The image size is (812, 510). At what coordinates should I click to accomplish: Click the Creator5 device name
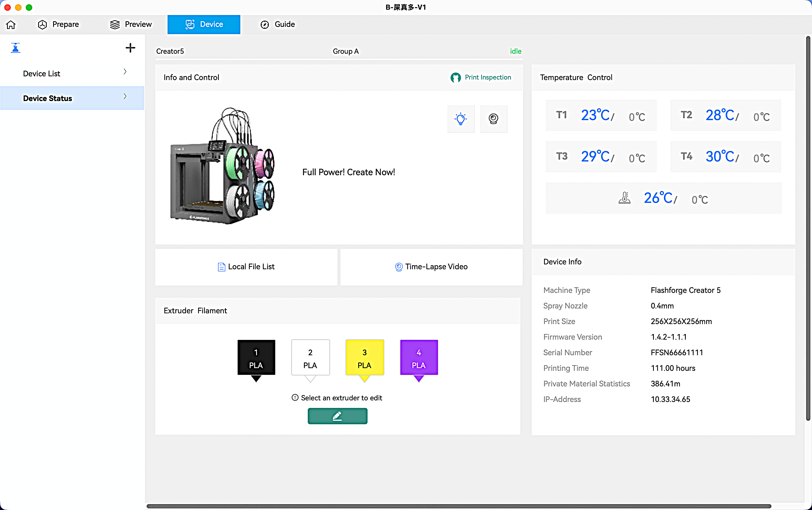pyautogui.click(x=170, y=51)
